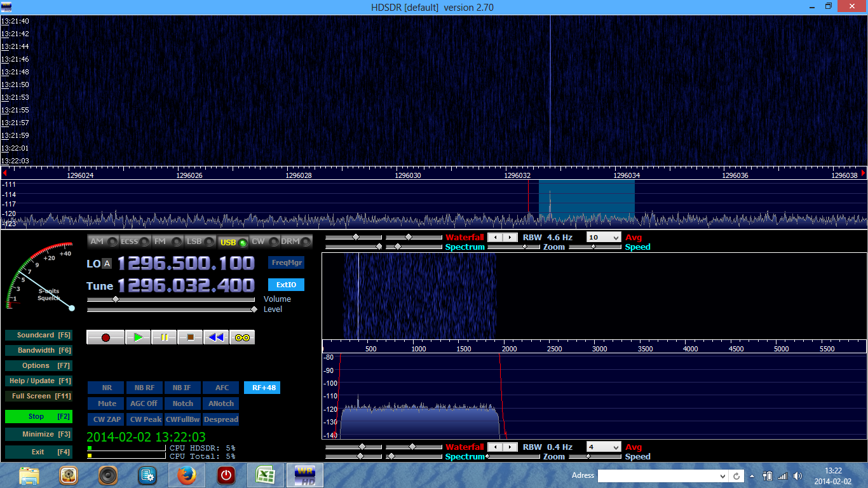Select FM demodulation mode
This screenshot has height=488, width=868.
pos(168,241)
